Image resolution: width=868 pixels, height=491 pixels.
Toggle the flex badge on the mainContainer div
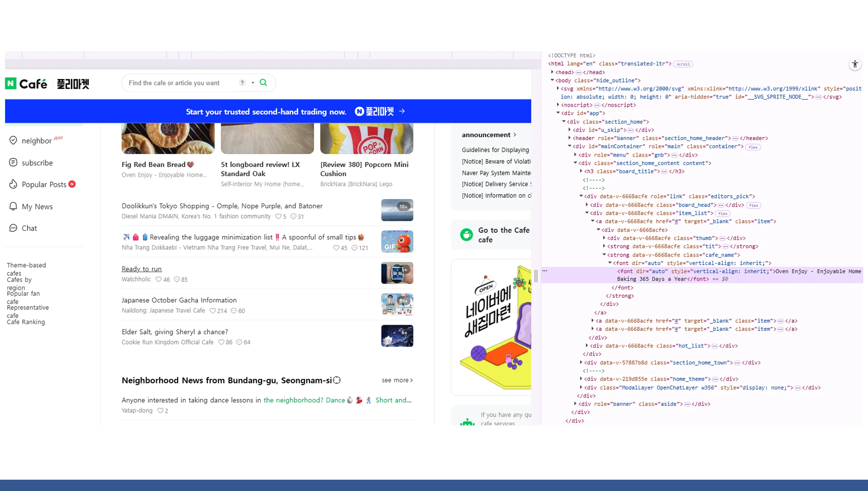point(753,147)
